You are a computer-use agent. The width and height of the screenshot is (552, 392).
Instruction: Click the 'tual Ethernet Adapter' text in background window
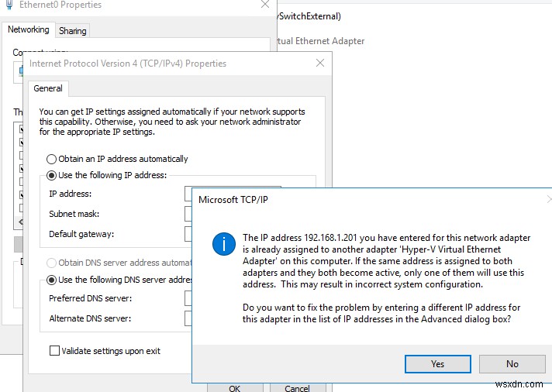coord(321,41)
